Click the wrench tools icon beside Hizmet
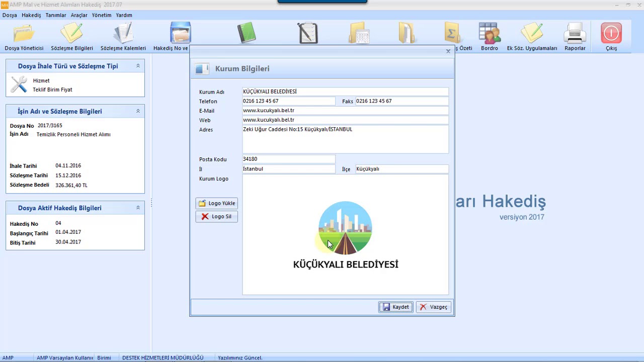The height and width of the screenshot is (362, 644). pyautogui.click(x=19, y=84)
